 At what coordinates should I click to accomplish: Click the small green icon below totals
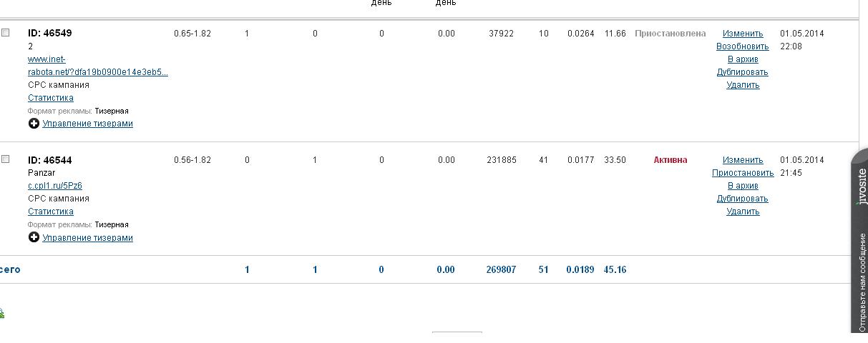[1, 313]
